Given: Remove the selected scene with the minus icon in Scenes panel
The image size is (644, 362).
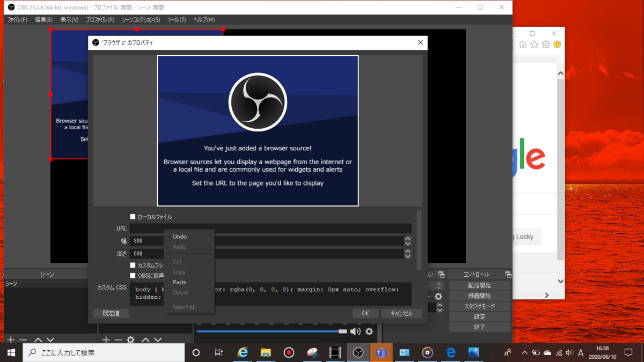Looking at the screenshot, I should (23, 339).
